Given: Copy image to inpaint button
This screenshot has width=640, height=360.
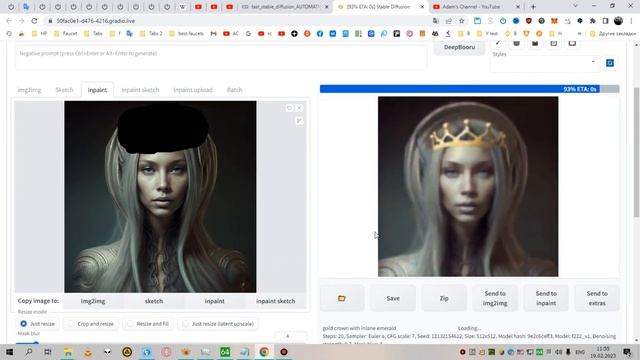Looking at the screenshot, I should pos(215,301).
